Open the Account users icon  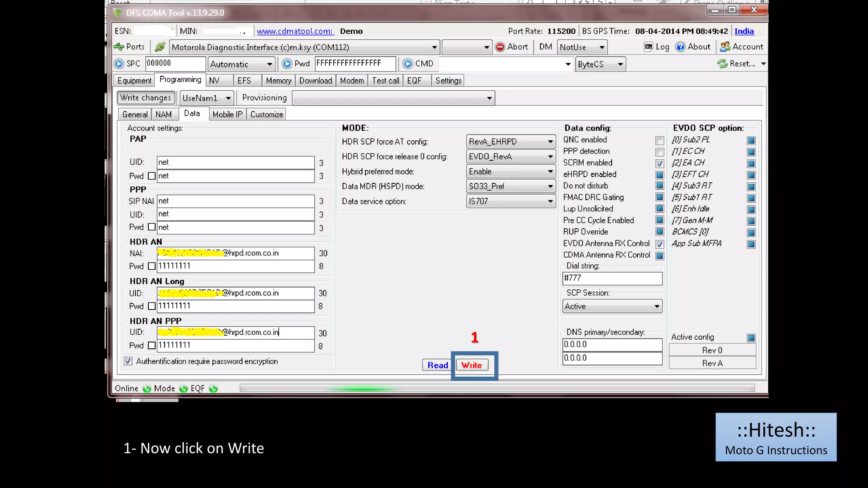(725, 47)
